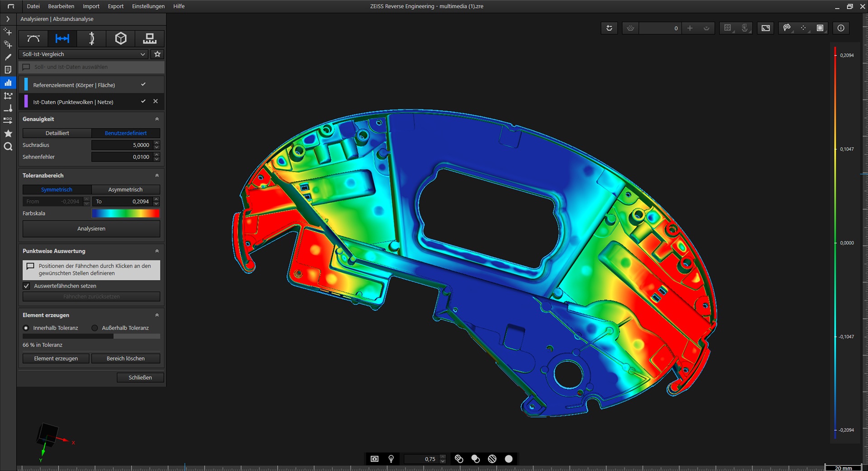Screen dimensions: 868x471
Task: Open the Import menu
Action: [x=90, y=6]
